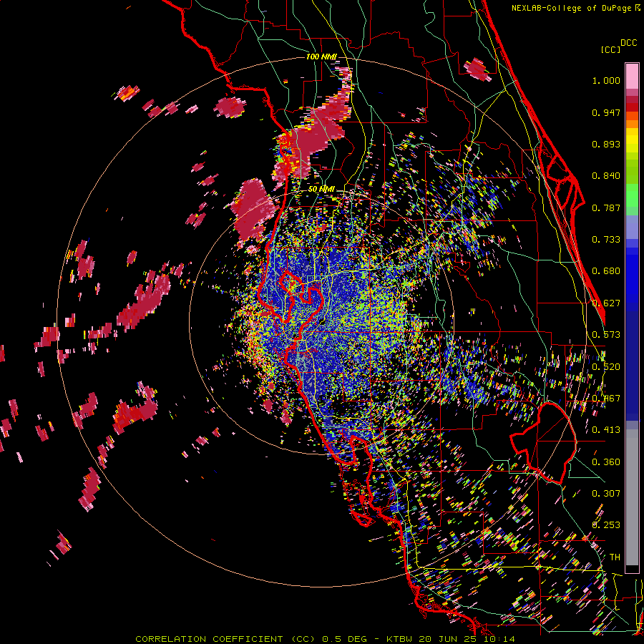The image size is (644, 644).
Task: Click the 0.947 value on the color scale
Action: coord(606,112)
